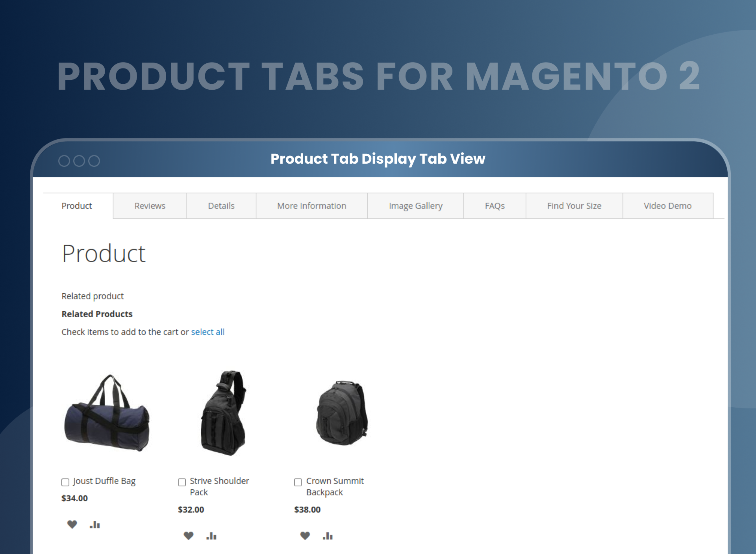This screenshot has height=554, width=756.
Task: Click the middle browser window circle icon
Action: tap(79, 161)
